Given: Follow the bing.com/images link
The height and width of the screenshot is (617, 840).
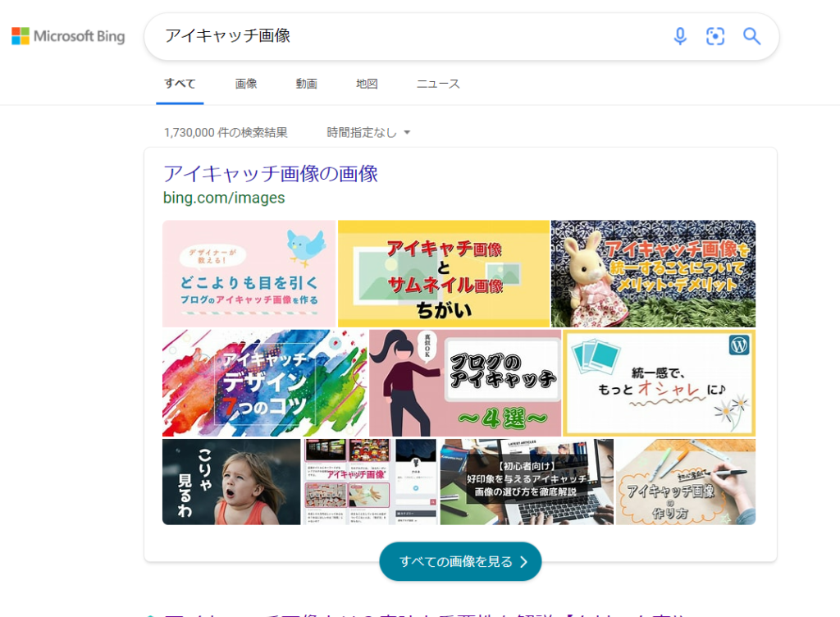Looking at the screenshot, I should [224, 198].
